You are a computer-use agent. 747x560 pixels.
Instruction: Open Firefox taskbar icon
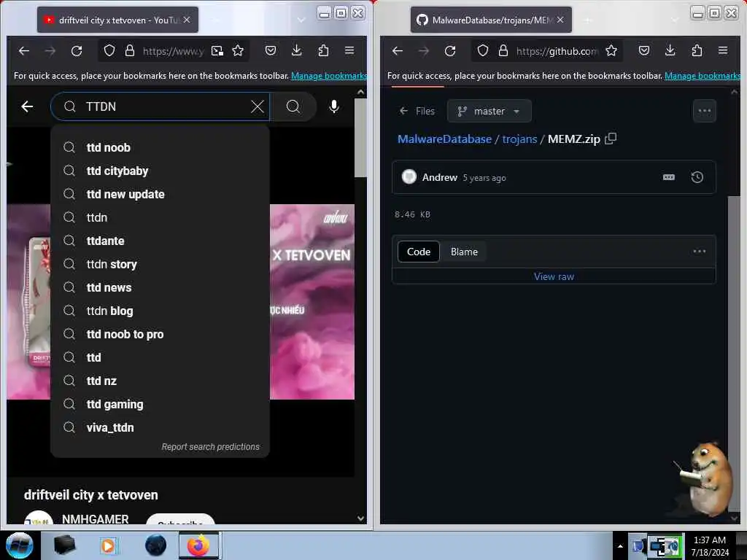tap(198, 545)
